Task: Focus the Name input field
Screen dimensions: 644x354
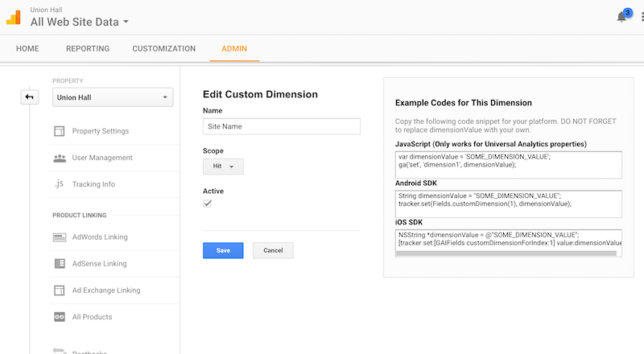Action: 281,126
